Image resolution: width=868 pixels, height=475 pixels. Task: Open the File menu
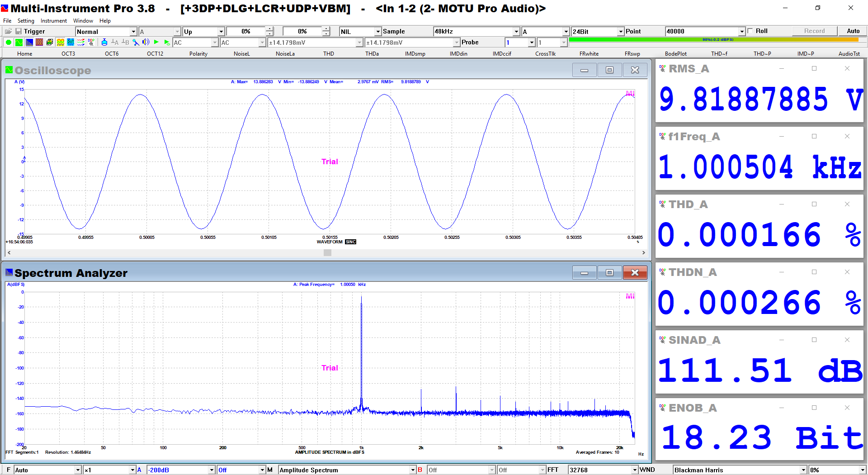(x=7, y=21)
